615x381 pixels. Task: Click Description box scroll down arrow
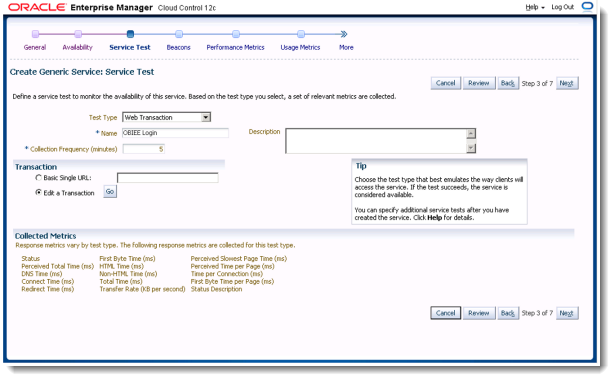click(471, 148)
